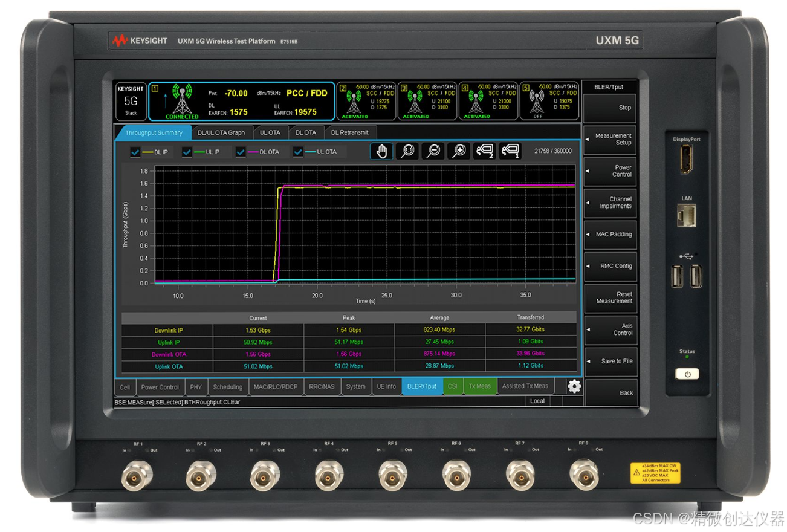787x532 pixels.
Task: Select cell 4 tower with U 21300
Action: click(476, 101)
